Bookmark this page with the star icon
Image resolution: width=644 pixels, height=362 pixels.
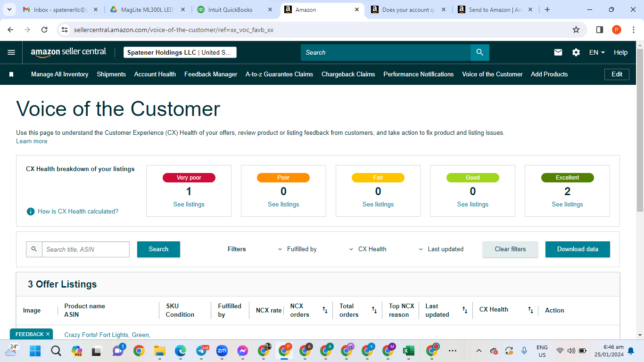click(x=576, y=30)
